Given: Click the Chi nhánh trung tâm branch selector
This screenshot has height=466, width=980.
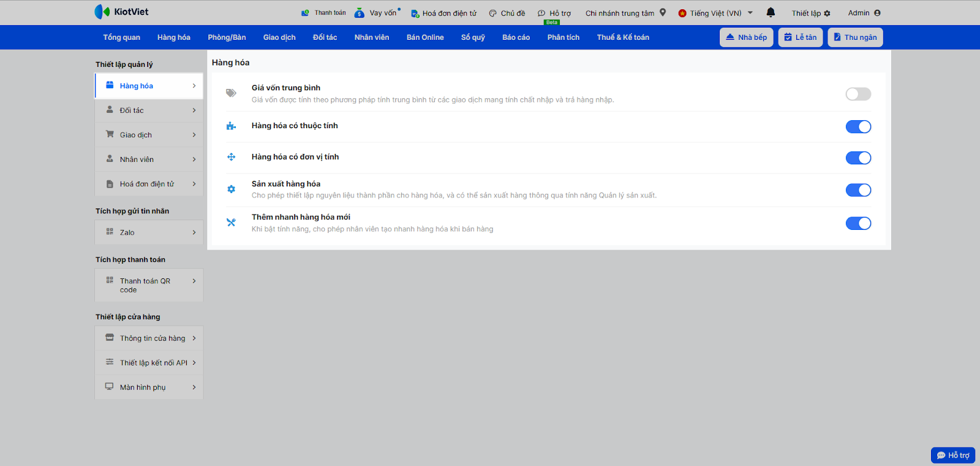Looking at the screenshot, I should pos(625,13).
